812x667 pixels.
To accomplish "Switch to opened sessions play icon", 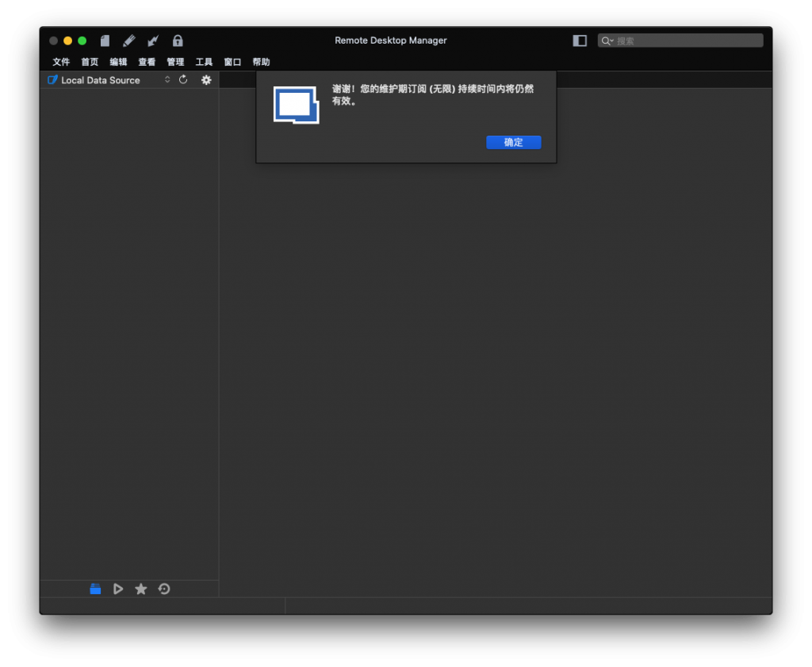I will pyautogui.click(x=118, y=588).
